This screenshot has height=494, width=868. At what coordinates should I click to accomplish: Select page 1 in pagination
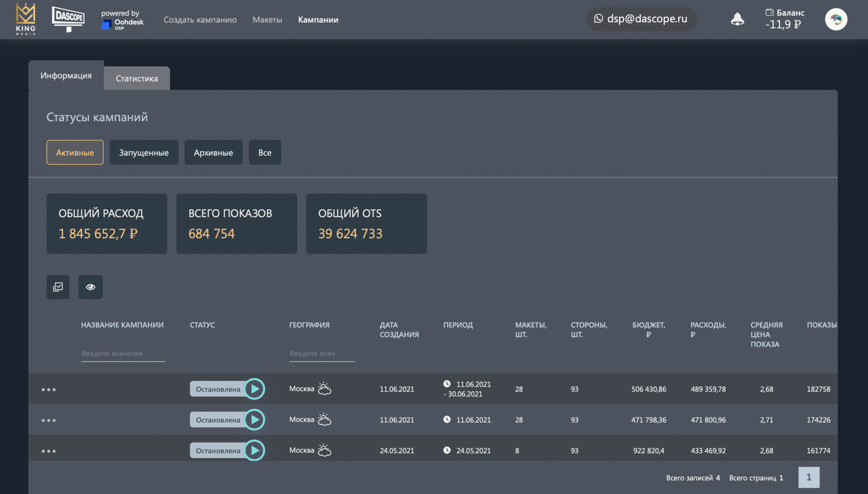(809, 477)
